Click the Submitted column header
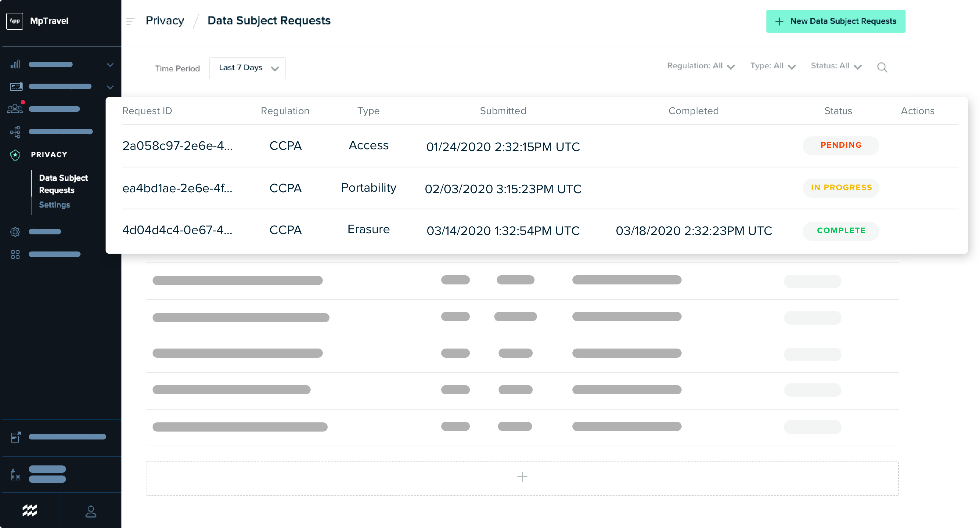This screenshot has height=528, width=980. pyautogui.click(x=503, y=111)
